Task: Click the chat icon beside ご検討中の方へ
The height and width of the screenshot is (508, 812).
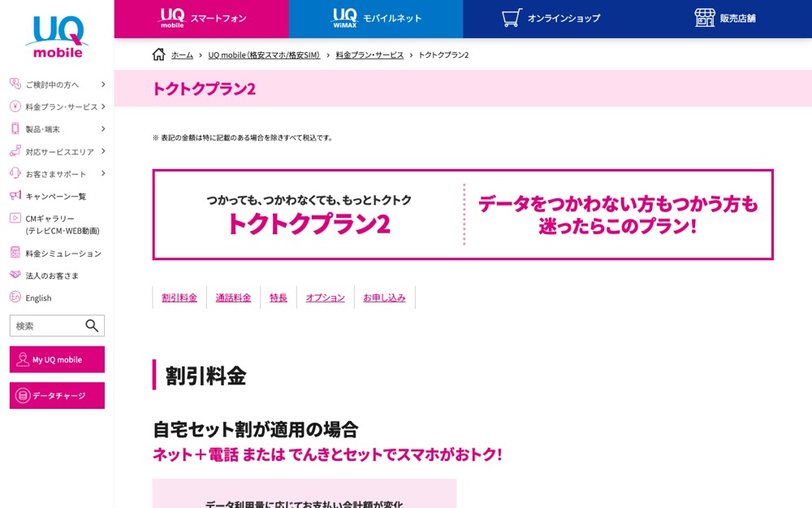Action: 15,84
